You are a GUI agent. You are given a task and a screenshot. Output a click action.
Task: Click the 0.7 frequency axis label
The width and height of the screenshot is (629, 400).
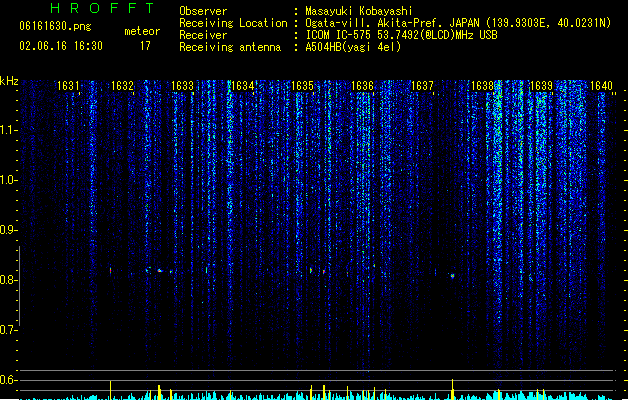[8, 330]
